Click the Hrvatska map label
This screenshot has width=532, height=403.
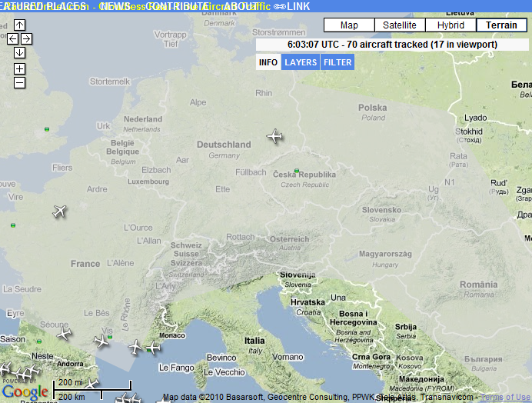coord(308,302)
